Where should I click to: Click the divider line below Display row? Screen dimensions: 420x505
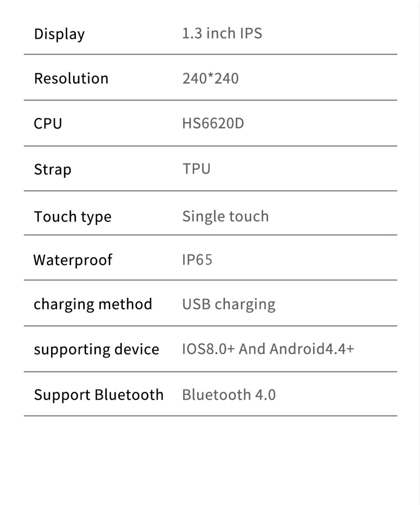point(210,54)
